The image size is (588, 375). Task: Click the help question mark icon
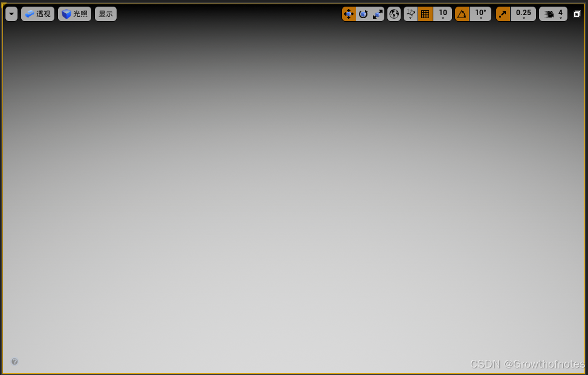click(x=15, y=362)
